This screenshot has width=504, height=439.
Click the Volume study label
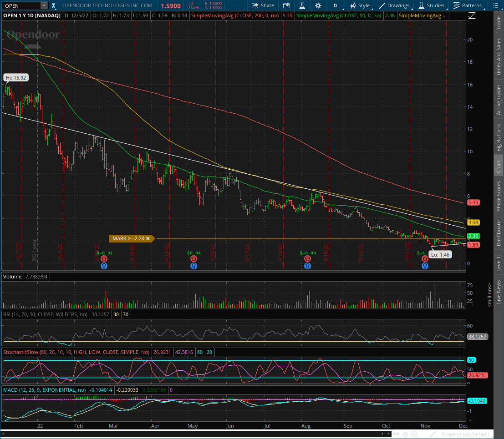12,277
